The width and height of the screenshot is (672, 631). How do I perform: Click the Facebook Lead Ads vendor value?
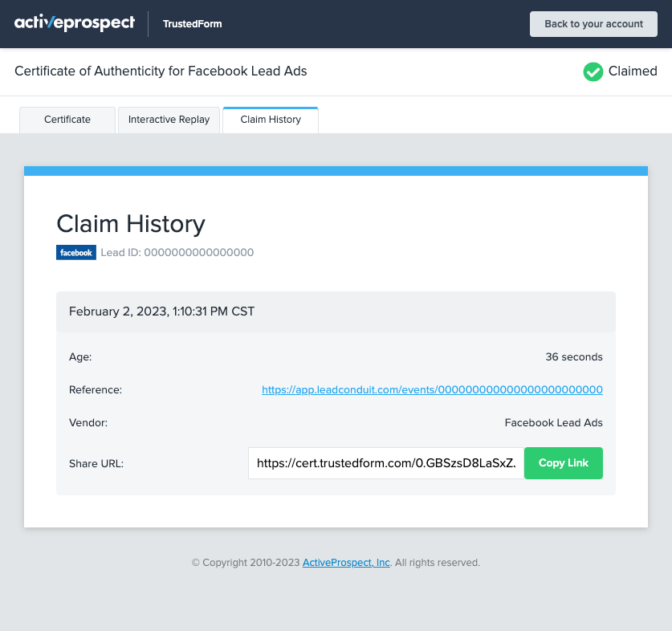pyautogui.click(x=553, y=422)
